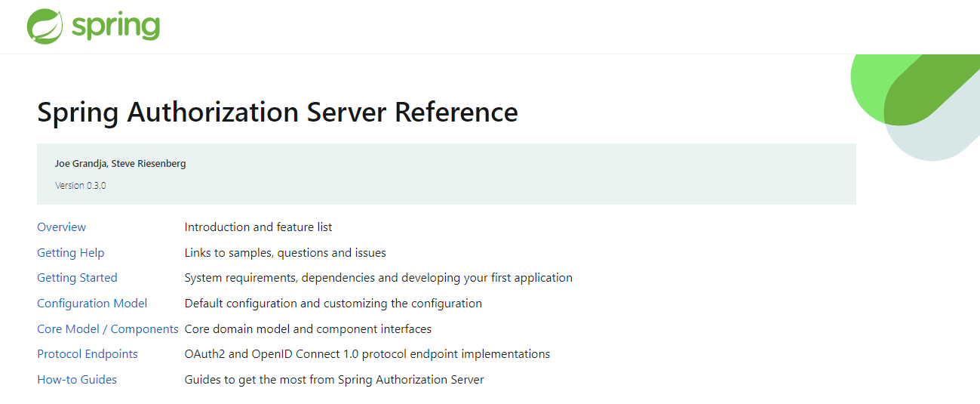The height and width of the screenshot is (404, 980).
Task: Click the Spring leaf logo icon
Action: click(x=45, y=26)
